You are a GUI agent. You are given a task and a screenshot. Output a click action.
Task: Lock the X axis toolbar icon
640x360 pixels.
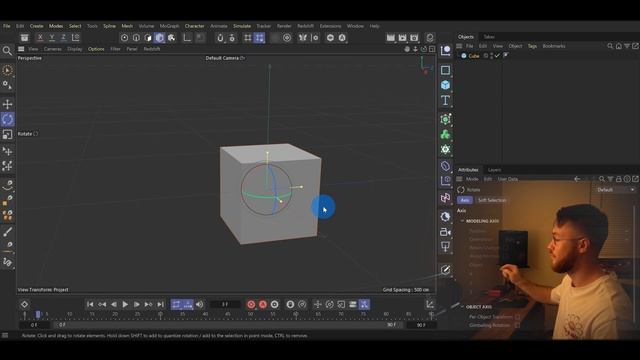(x=40, y=38)
